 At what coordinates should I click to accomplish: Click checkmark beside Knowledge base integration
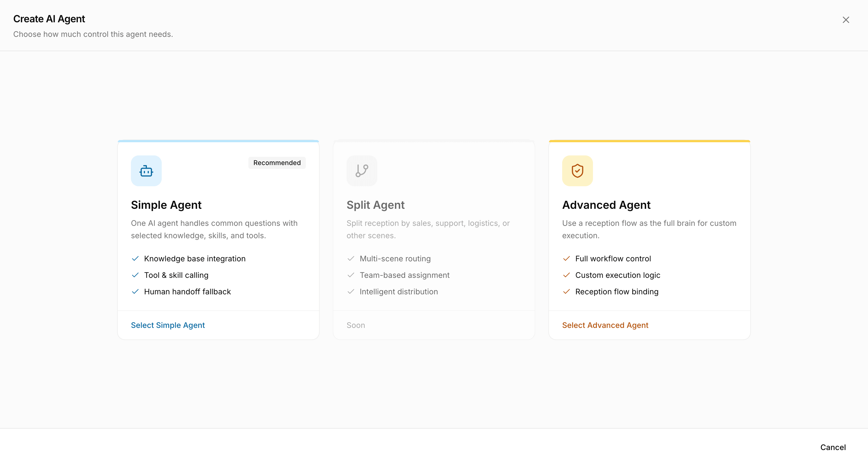135,258
